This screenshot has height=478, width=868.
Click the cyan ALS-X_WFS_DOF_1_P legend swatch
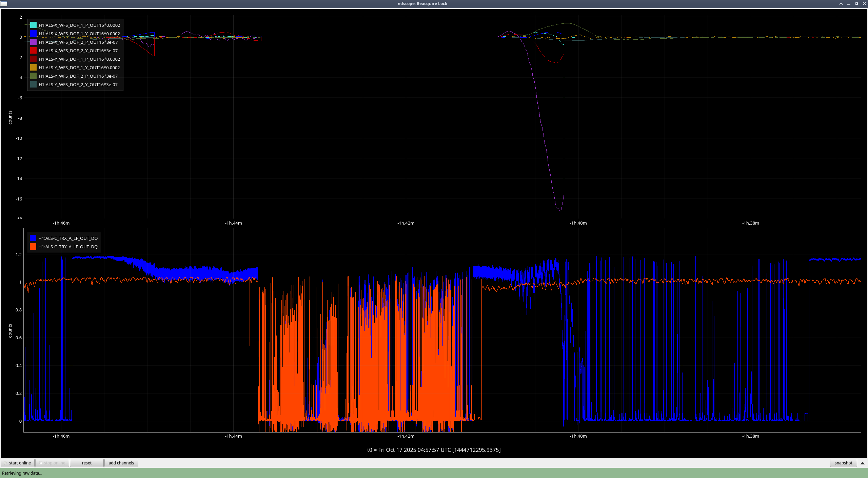click(x=33, y=25)
